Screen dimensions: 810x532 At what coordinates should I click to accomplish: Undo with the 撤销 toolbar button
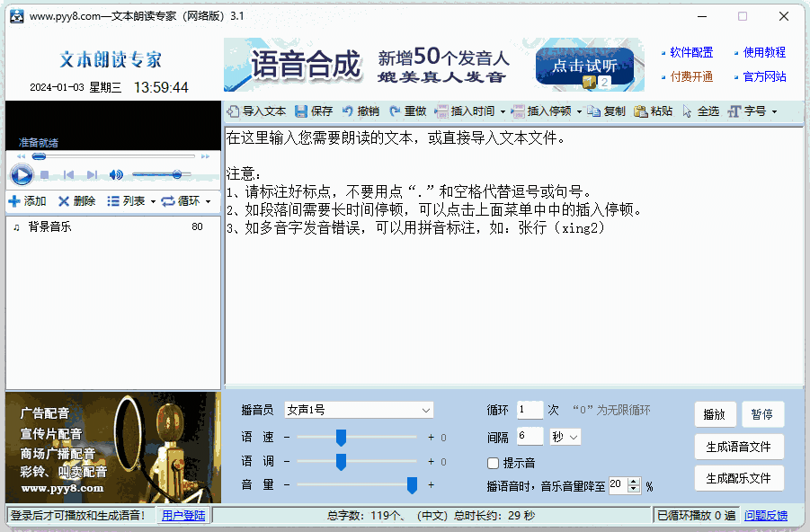pyautogui.click(x=360, y=111)
